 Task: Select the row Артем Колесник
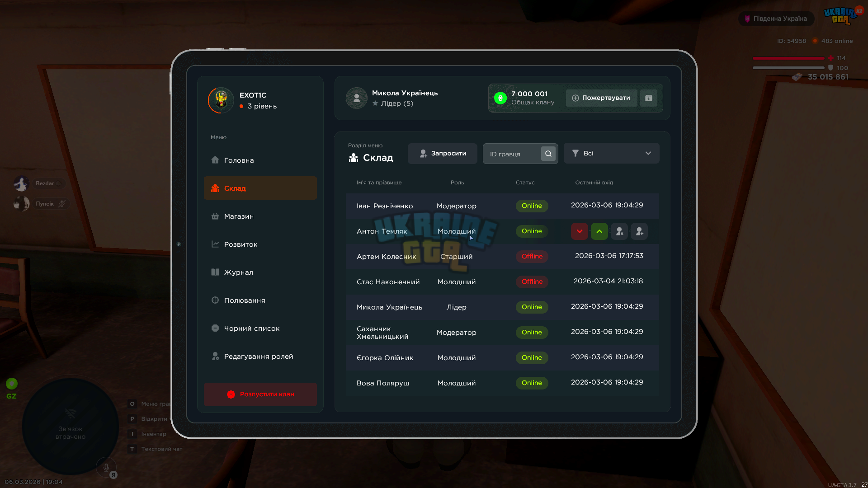502,256
